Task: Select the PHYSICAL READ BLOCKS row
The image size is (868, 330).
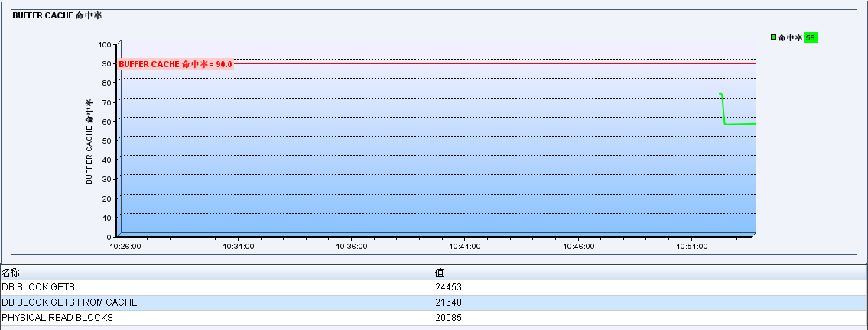Action: [x=57, y=318]
